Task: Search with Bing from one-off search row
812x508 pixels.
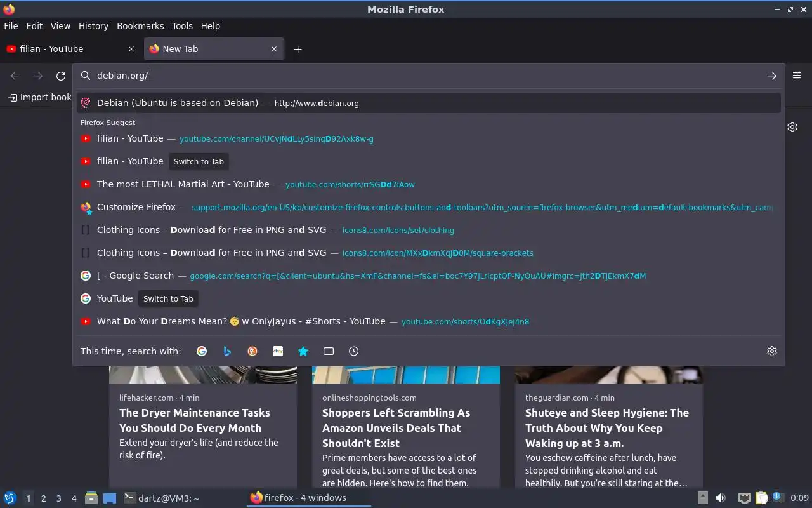Action: 227,351
